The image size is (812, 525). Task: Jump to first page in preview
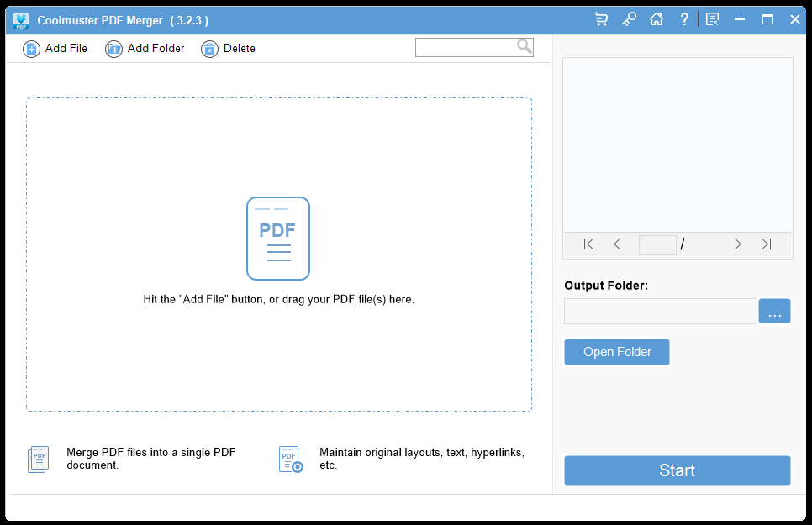click(588, 244)
